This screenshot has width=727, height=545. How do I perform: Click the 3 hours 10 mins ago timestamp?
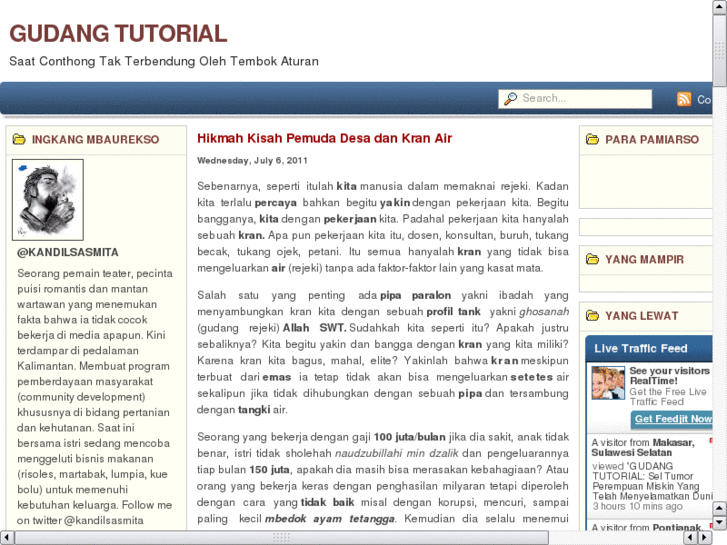[x=638, y=507]
